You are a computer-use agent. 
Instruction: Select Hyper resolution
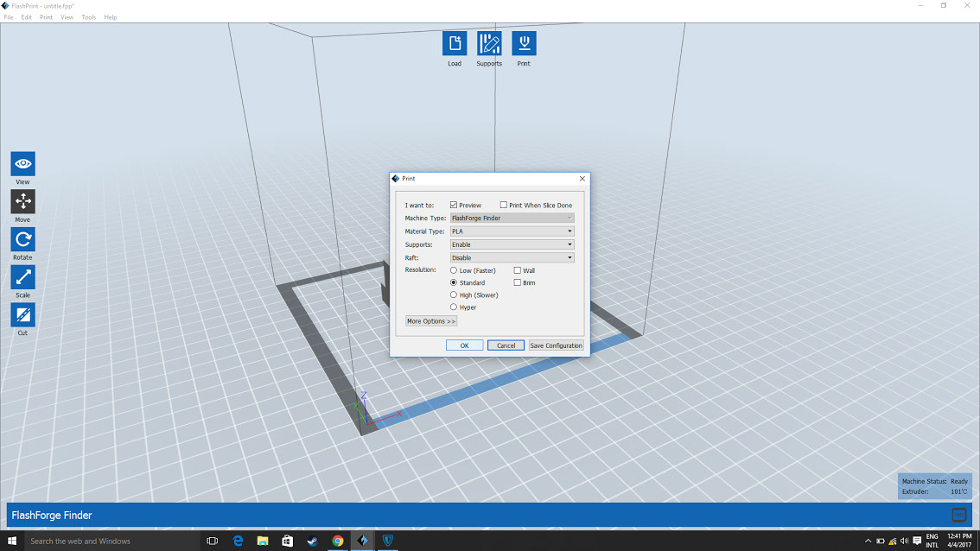coord(454,307)
